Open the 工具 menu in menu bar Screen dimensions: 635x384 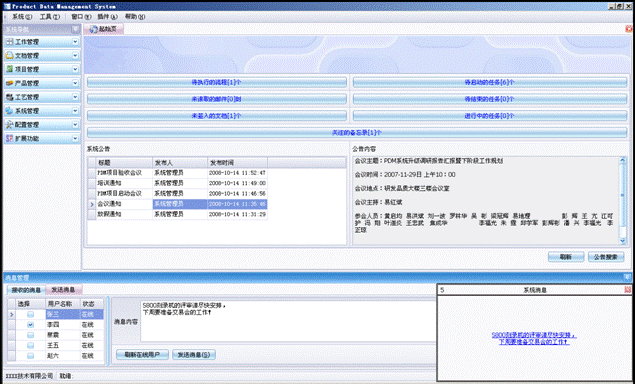pos(49,17)
